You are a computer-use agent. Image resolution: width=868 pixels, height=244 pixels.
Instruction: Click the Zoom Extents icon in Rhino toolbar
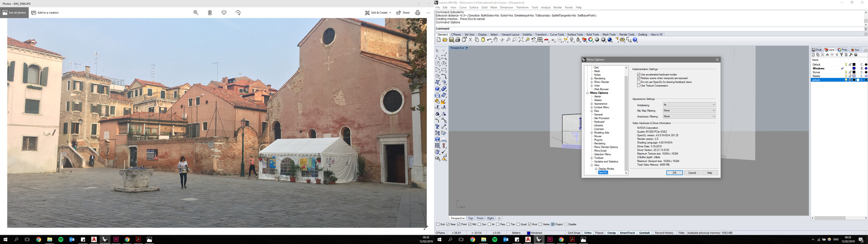(521, 40)
